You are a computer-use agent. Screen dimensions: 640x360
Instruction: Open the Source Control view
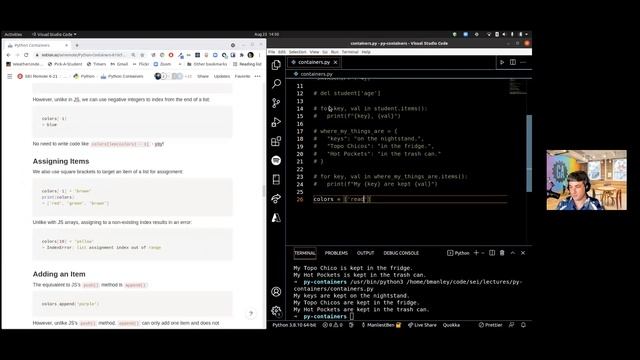point(276,103)
